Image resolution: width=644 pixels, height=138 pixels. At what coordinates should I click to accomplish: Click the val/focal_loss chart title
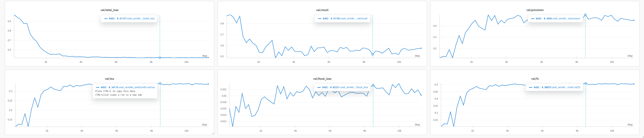pos(322,79)
